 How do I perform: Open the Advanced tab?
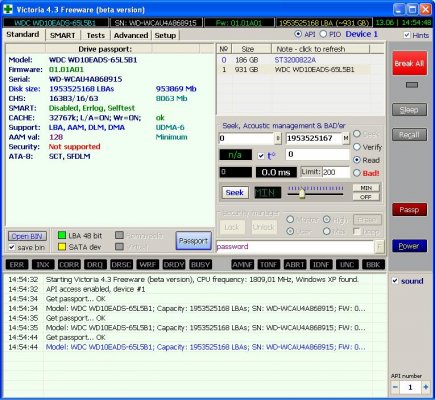[131, 35]
